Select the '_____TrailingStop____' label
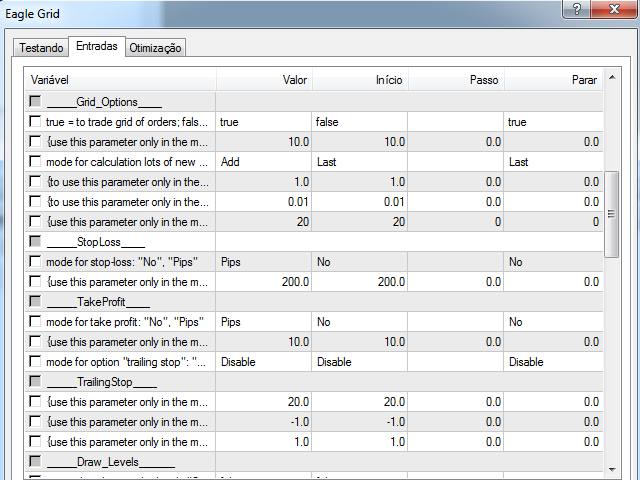 [102, 382]
